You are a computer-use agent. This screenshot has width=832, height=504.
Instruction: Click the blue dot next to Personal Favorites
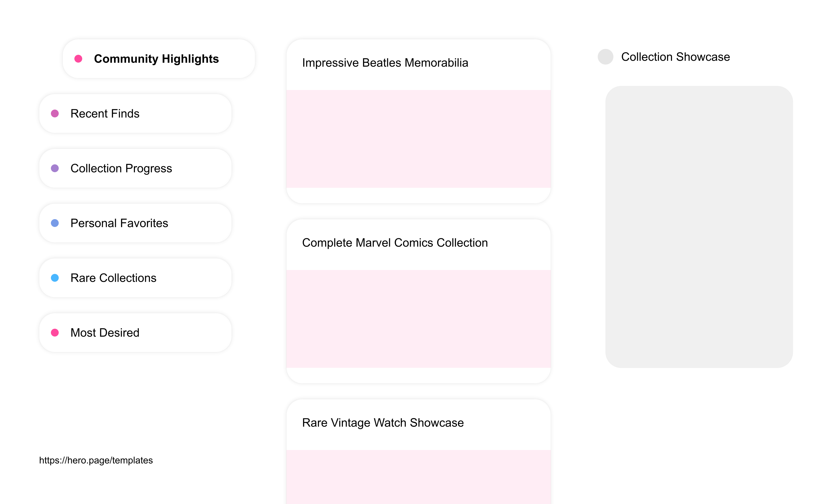pyautogui.click(x=55, y=223)
